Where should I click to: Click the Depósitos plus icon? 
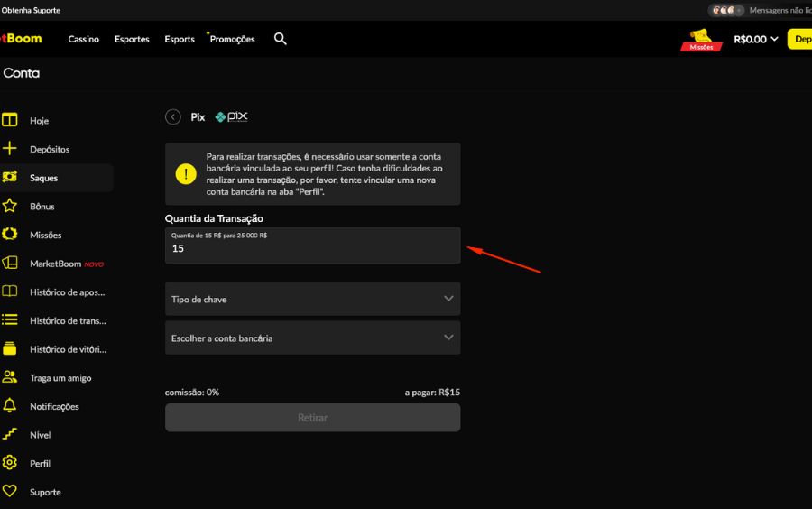[x=10, y=149]
